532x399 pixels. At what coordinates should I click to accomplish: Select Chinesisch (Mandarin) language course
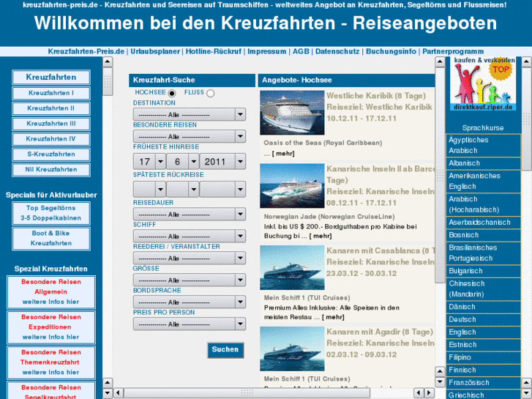(x=483, y=289)
